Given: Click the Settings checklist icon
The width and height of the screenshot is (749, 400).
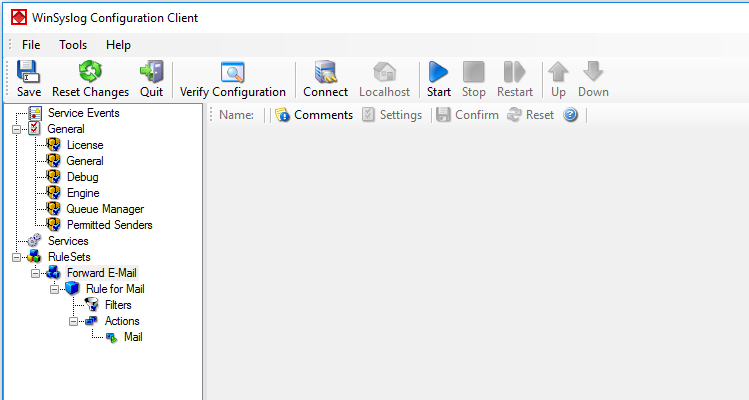Looking at the screenshot, I should tap(368, 115).
